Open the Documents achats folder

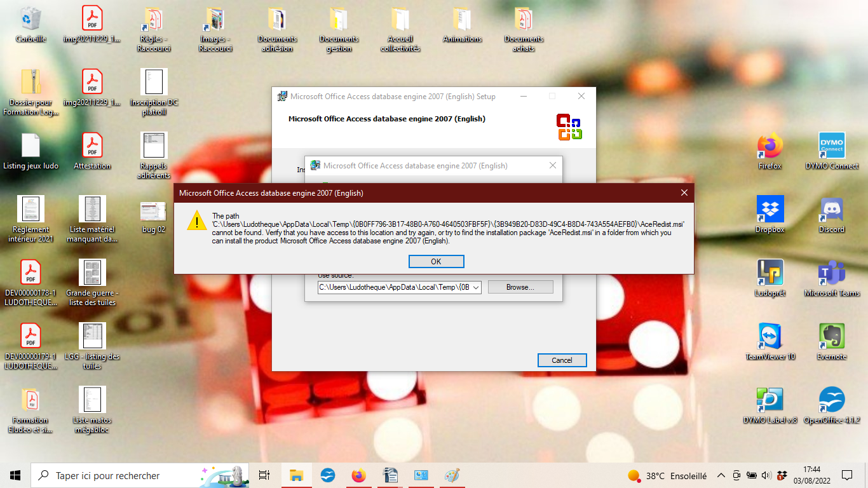pyautogui.click(x=524, y=29)
